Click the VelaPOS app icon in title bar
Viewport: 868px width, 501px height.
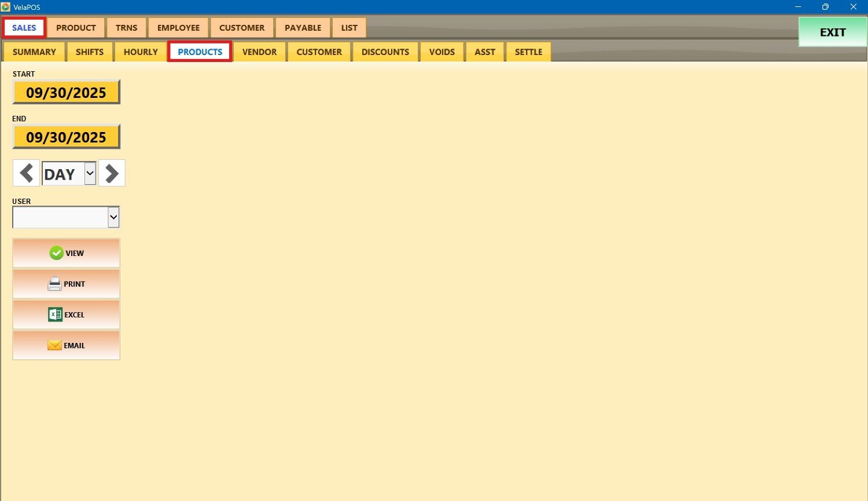point(6,7)
